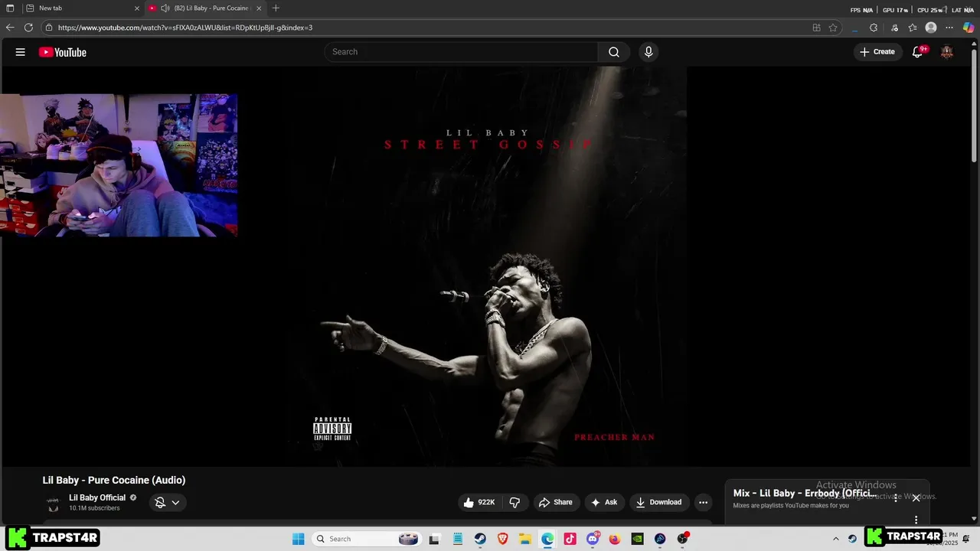Open a new browser tab with plus
980x551 pixels.
click(276, 8)
